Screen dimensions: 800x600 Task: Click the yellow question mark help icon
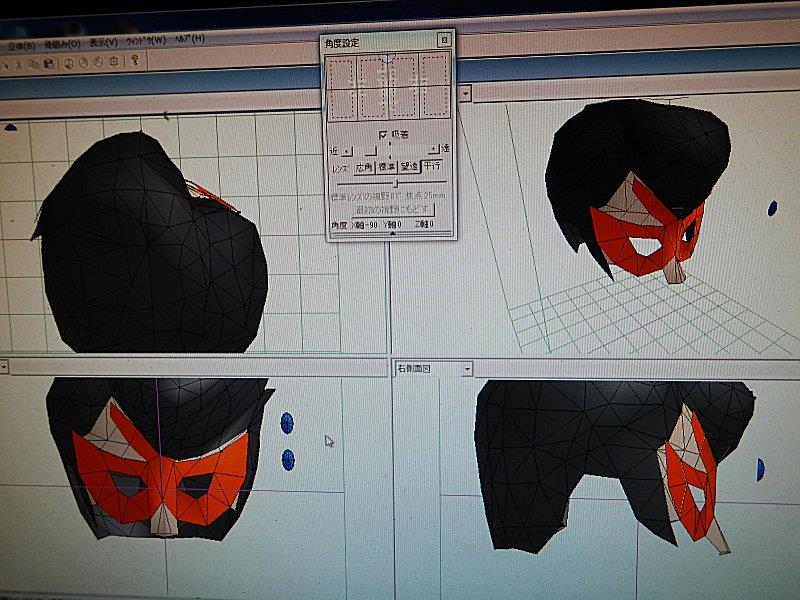click(x=135, y=60)
